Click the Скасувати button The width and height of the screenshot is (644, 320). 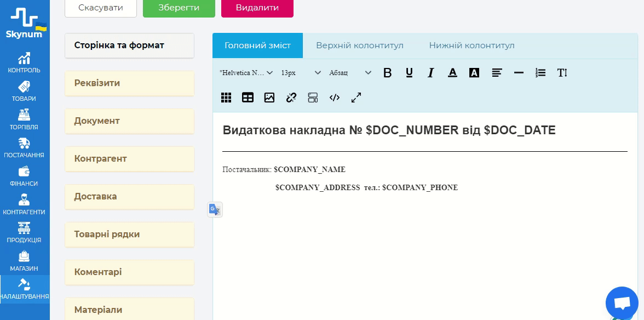tap(101, 7)
